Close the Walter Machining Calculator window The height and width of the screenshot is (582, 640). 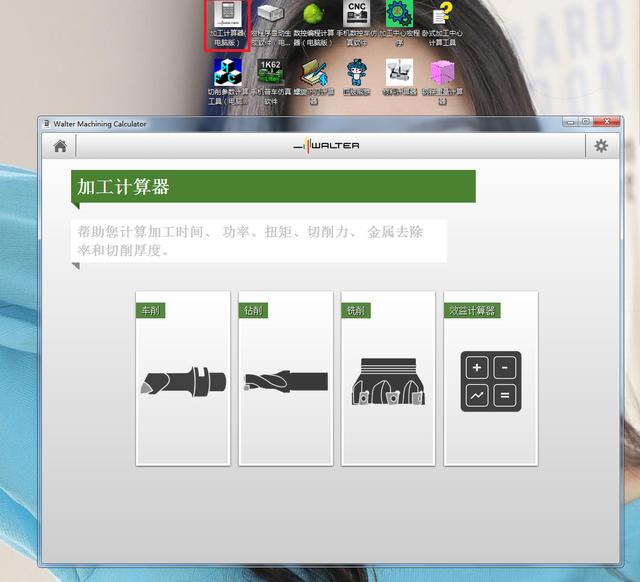606,122
